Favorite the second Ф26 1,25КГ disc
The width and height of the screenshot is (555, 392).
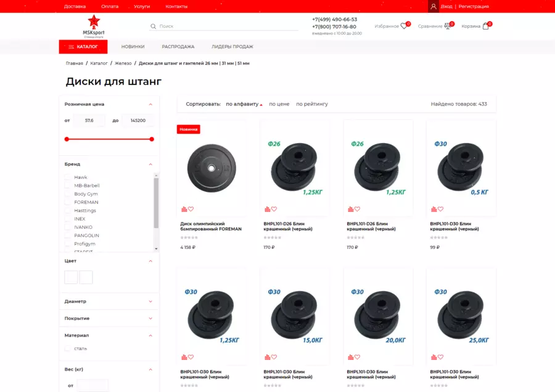click(357, 209)
